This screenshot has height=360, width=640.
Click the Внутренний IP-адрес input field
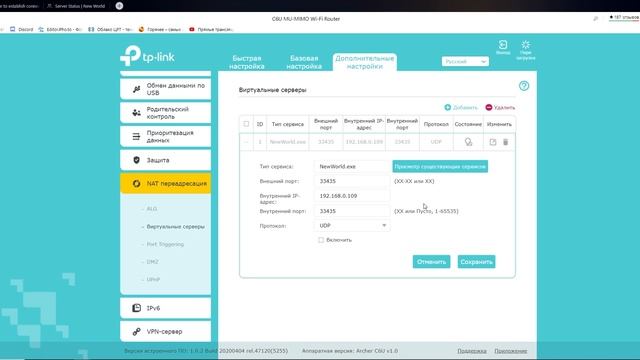(352, 196)
